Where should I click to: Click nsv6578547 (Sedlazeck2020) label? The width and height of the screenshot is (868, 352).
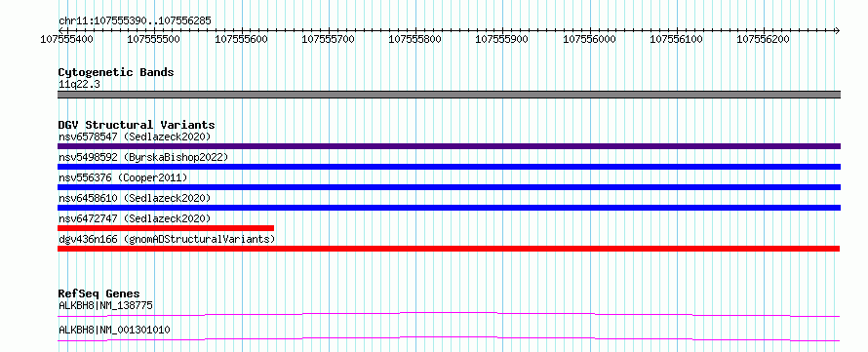pyautogui.click(x=135, y=137)
